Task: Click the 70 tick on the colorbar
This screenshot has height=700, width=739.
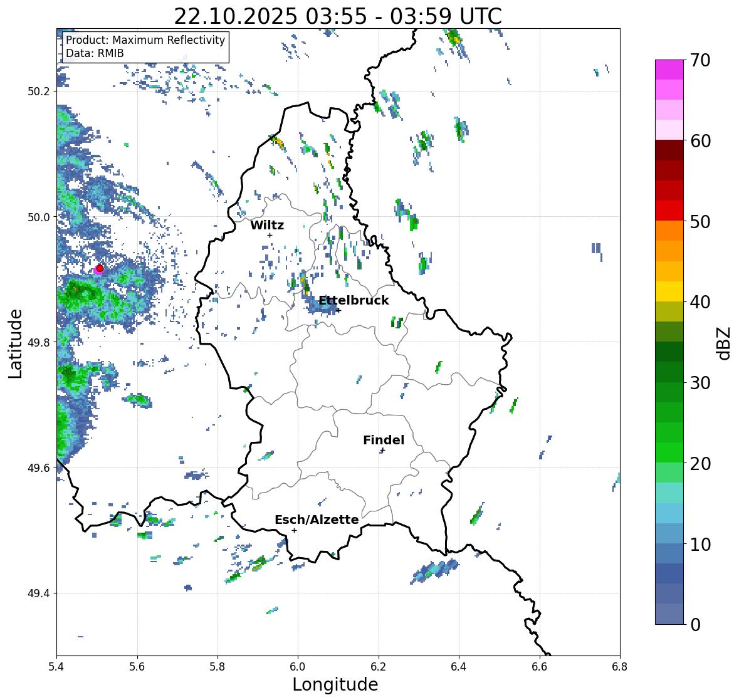Action: 700,60
